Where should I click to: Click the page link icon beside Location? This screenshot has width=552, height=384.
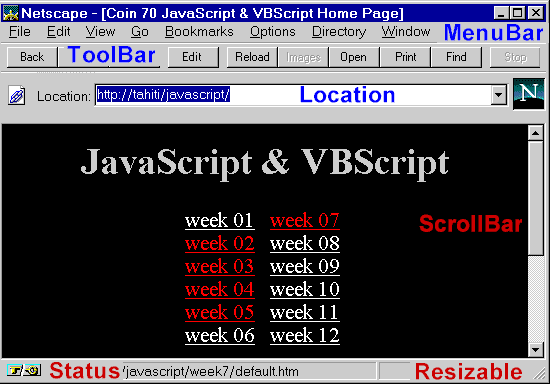click(17, 95)
